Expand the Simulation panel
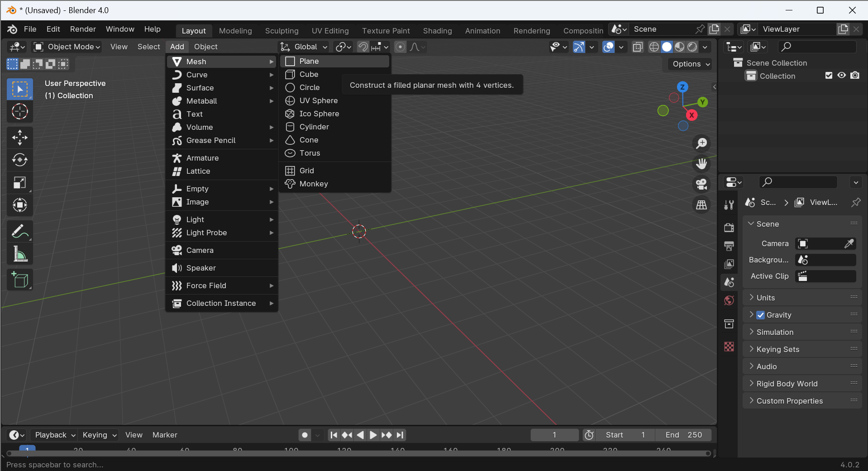 tap(802, 332)
